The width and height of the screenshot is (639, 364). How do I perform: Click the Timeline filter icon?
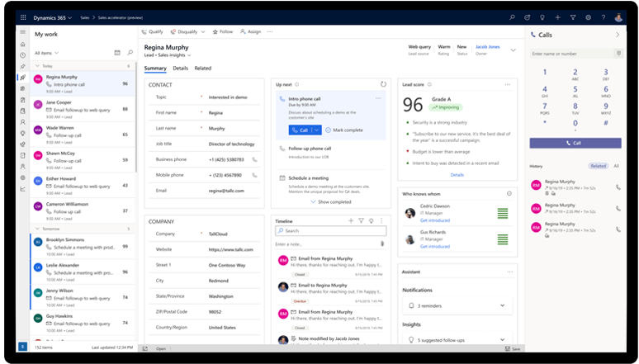(x=361, y=221)
